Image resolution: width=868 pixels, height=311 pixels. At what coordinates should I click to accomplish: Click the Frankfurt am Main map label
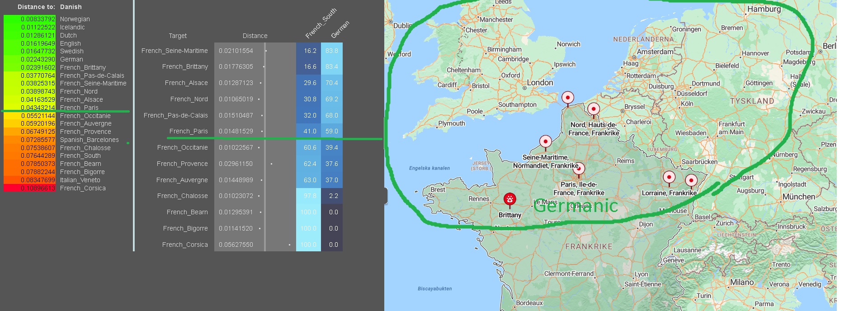point(731,128)
